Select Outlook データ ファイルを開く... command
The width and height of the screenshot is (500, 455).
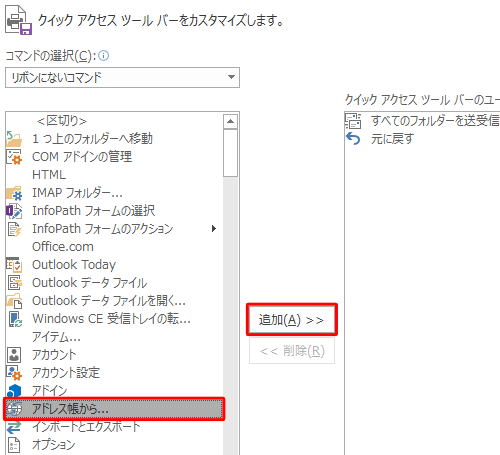[x=114, y=301]
